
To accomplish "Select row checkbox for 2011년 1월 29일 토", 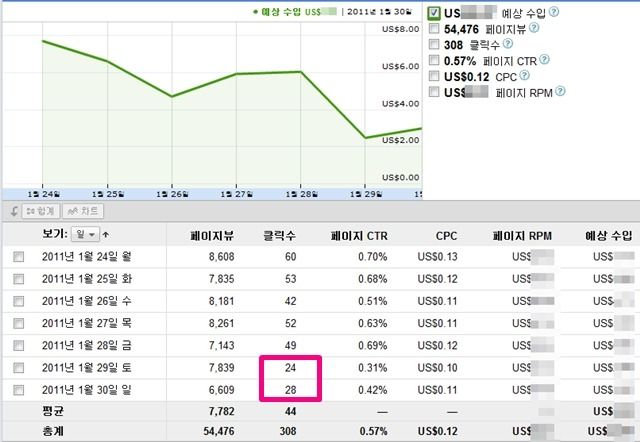I will [18, 368].
